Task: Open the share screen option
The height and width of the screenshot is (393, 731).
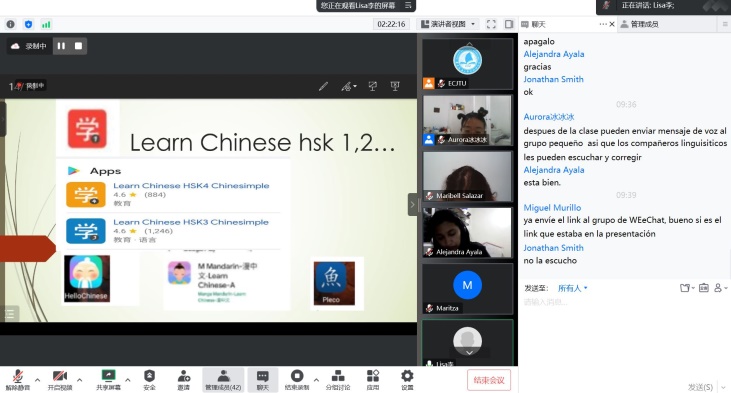Action: (x=108, y=379)
